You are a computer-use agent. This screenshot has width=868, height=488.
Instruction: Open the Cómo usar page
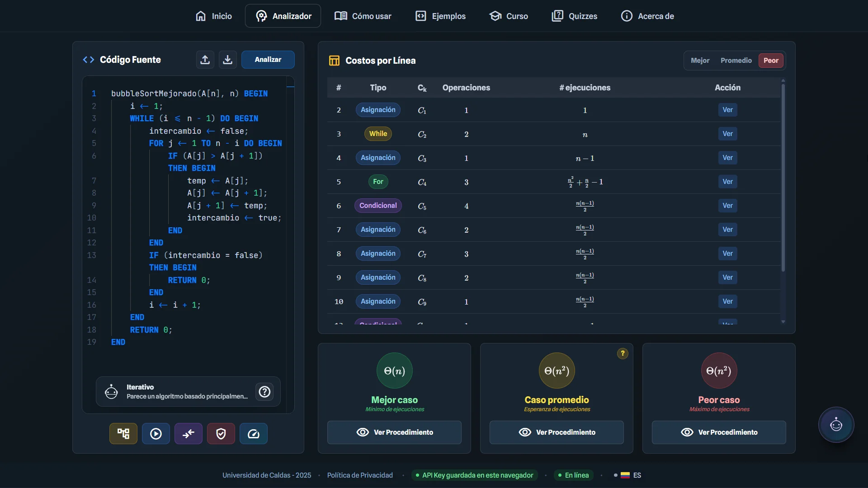point(363,16)
